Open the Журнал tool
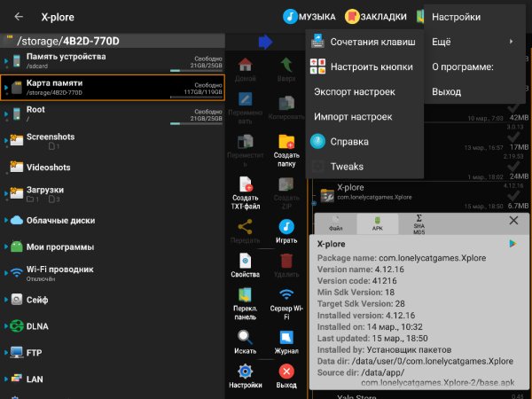 (286, 342)
